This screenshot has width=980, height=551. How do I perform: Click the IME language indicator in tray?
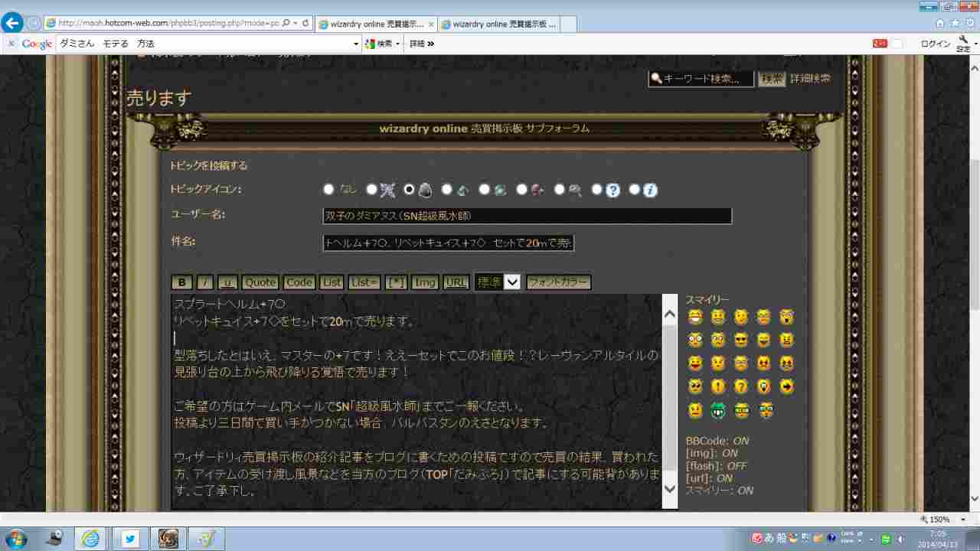pos(769,538)
